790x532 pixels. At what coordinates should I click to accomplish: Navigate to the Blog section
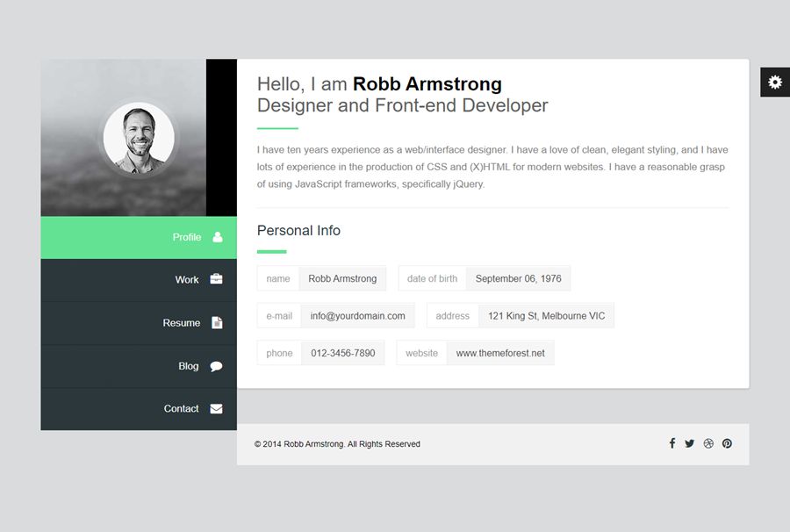188,366
